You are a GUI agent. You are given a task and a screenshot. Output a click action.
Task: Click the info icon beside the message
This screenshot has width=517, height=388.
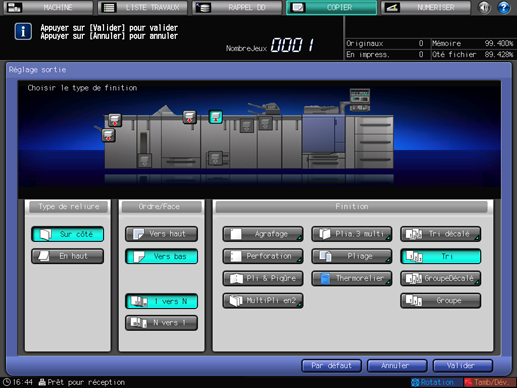click(23, 32)
